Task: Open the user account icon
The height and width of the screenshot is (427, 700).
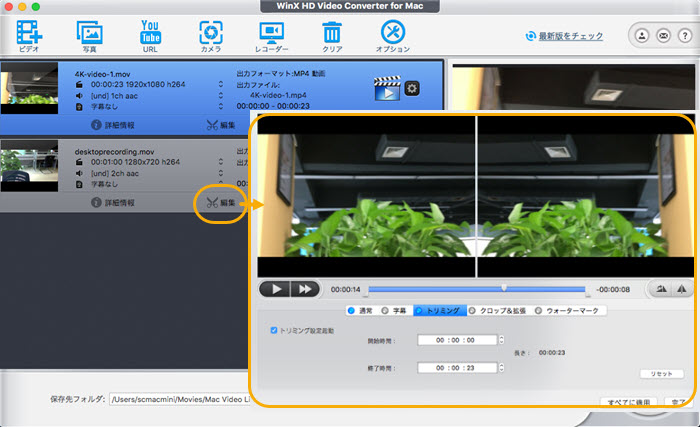Action: pyautogui.click(x=642, y=35)
